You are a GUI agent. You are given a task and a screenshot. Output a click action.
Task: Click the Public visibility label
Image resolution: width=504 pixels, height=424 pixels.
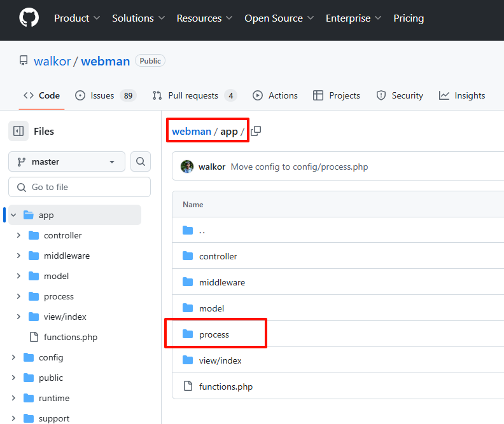pos(150,60)
